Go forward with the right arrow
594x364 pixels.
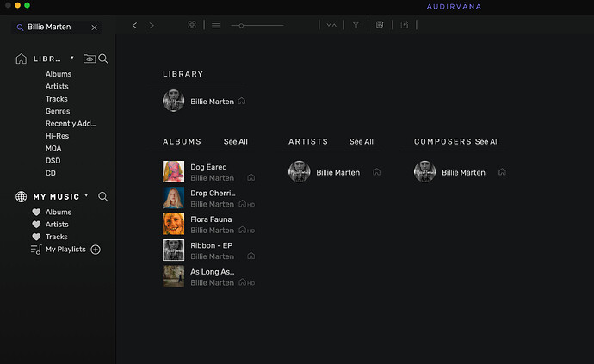click(152, 25)
